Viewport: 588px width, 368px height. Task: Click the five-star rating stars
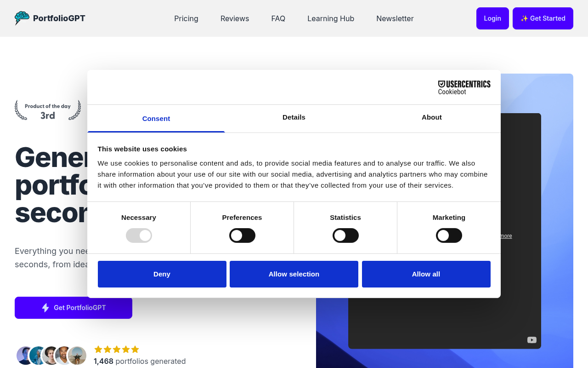click(116, 349)
